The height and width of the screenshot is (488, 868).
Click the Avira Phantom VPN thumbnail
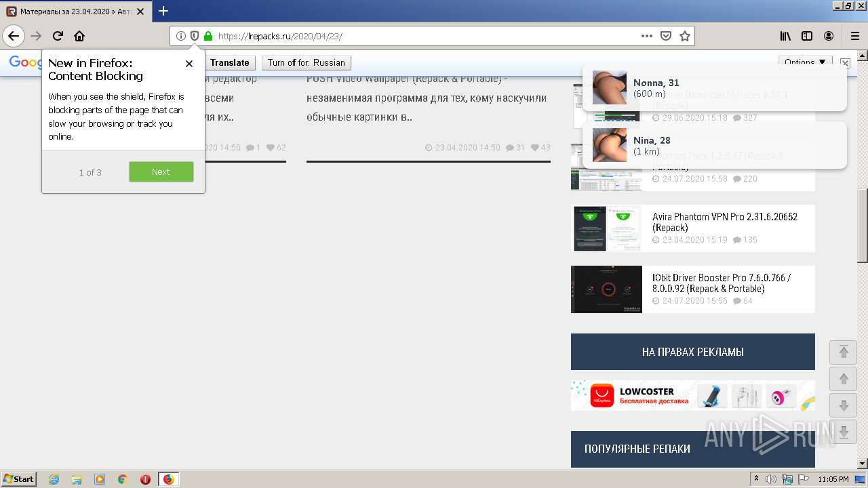[x=606, y=228]
